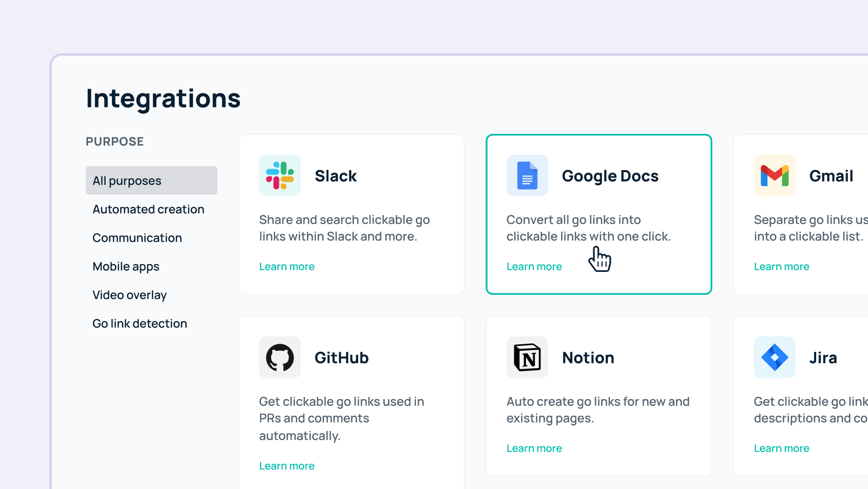Click the GitHub icon
Screen dimensions: 868x489
tap(279, 357)
